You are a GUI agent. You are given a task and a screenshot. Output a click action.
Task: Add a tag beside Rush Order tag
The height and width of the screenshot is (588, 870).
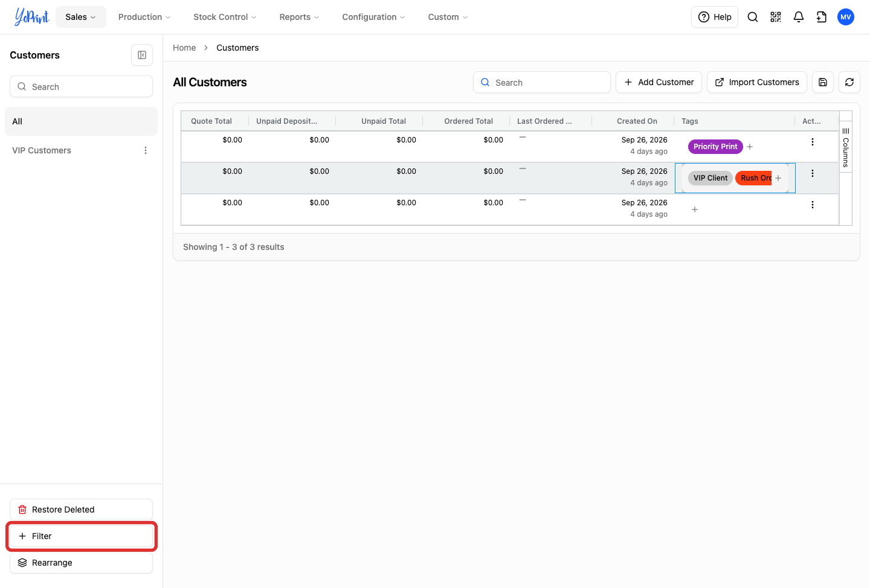pos(778,178)
